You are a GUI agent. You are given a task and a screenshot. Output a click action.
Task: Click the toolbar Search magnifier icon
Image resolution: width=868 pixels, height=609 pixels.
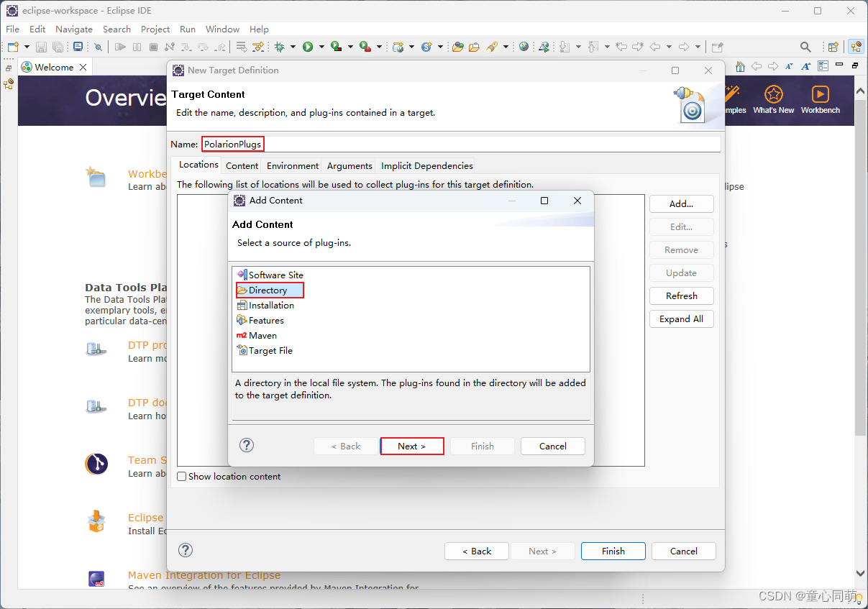[805, 47]
